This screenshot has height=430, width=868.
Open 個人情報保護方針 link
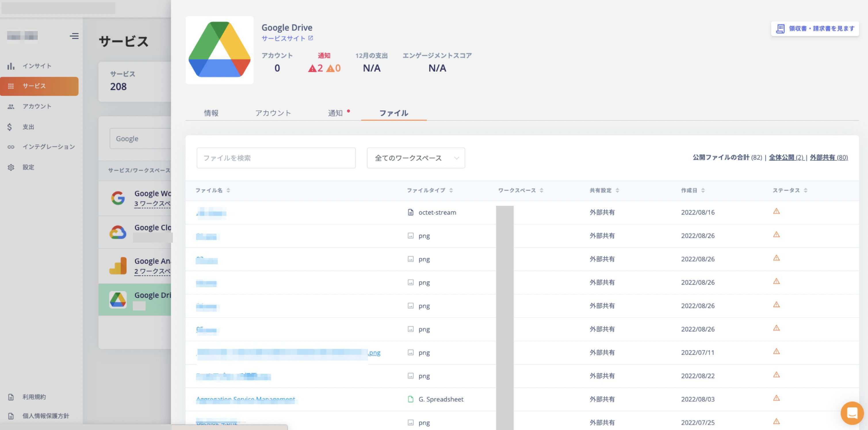45,416
